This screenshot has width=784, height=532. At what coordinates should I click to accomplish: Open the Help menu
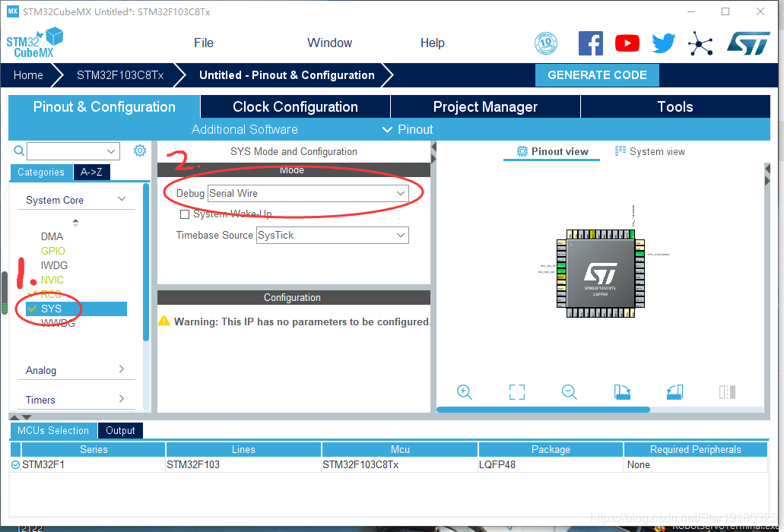[x=433, y=43]
